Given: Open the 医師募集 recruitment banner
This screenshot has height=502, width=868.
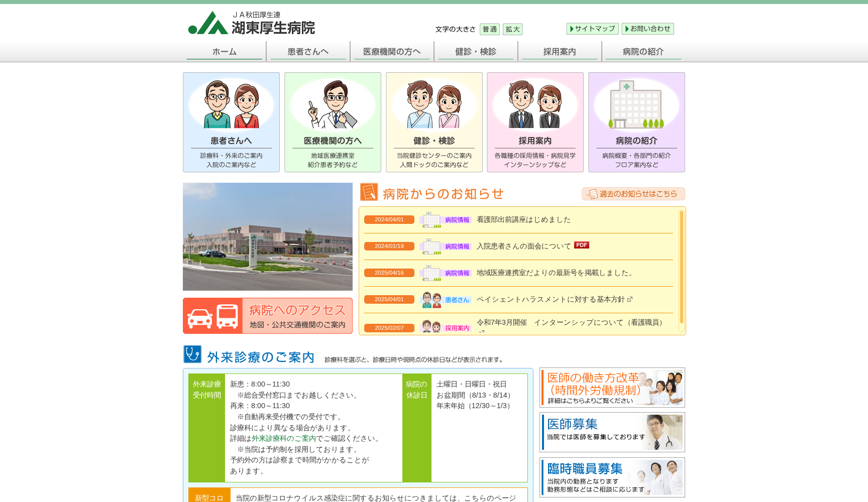Looking at the screenshot, I should click(612, 432).
